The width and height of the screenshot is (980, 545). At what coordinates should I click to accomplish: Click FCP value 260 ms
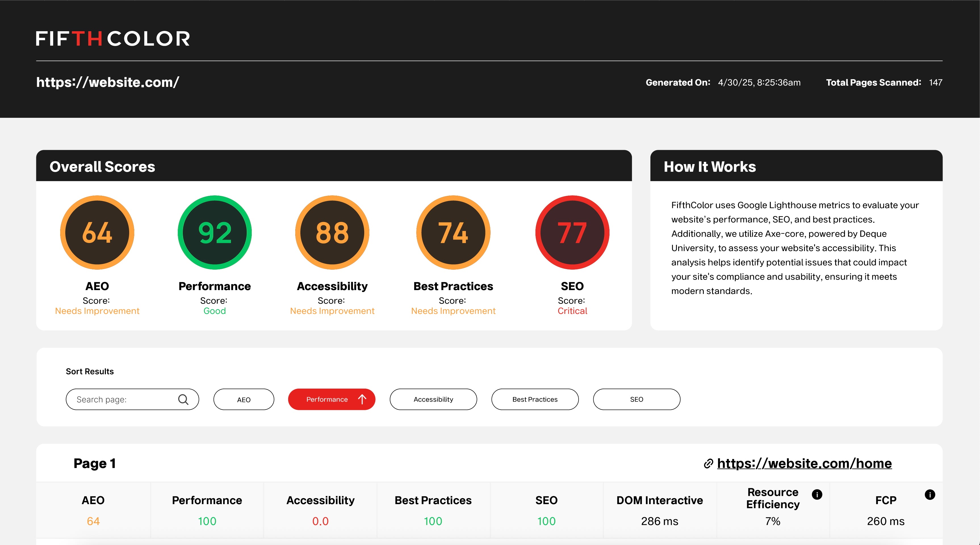coord(886,521)
